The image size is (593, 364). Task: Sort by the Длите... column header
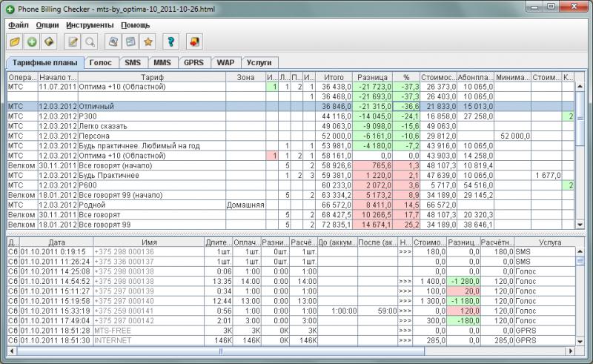(218, 242)
